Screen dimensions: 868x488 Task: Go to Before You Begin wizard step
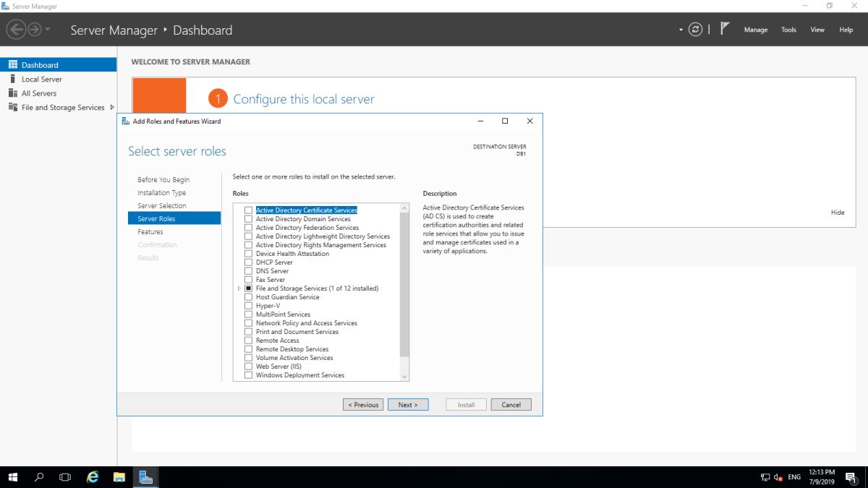(x=163, y=179)
